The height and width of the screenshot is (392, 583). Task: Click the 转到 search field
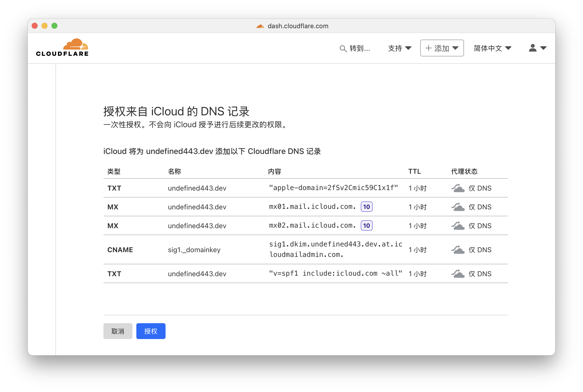tap(360, 48)
